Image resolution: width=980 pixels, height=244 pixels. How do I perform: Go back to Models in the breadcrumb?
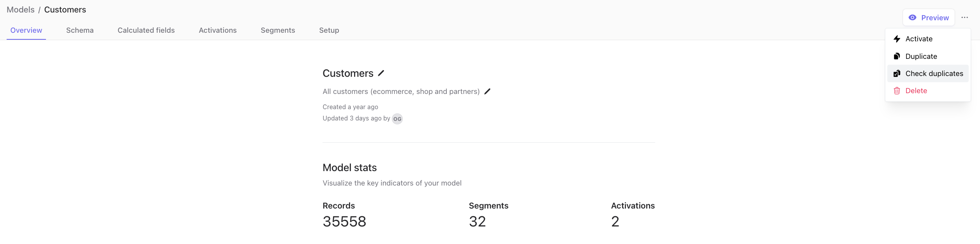click(x=21, y=10)
